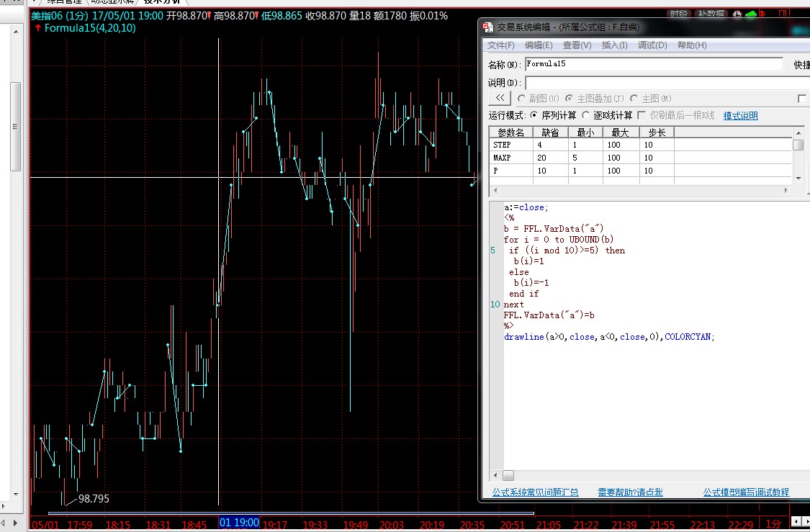The height and width of the screenshot is (532, 810).
Task: Click the bottom-left left-arrow navigation button
Action: [x=3, y=523]
